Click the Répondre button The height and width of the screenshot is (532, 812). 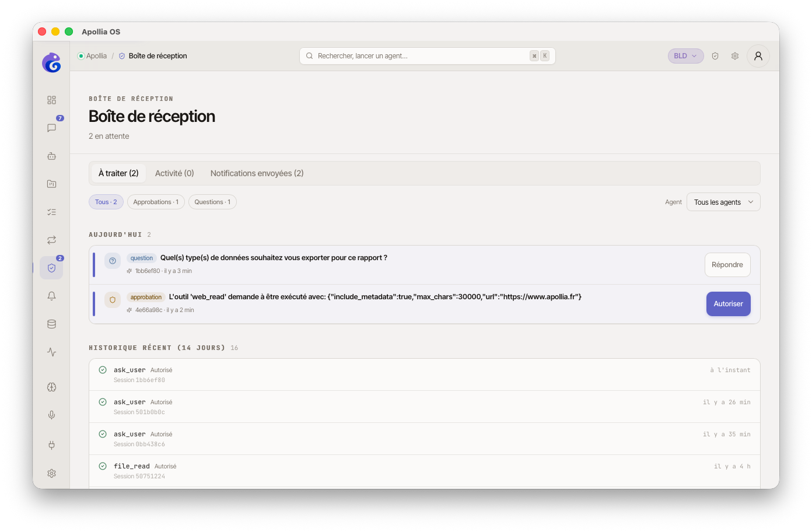[727, 265]
